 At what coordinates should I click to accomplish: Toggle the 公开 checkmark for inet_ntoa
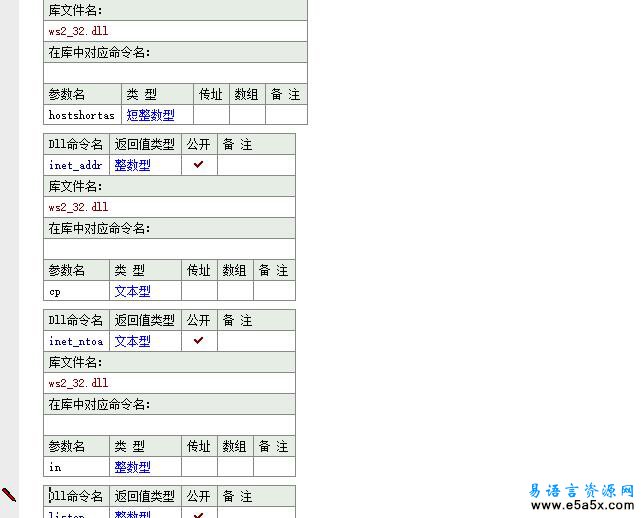point(199,340)
